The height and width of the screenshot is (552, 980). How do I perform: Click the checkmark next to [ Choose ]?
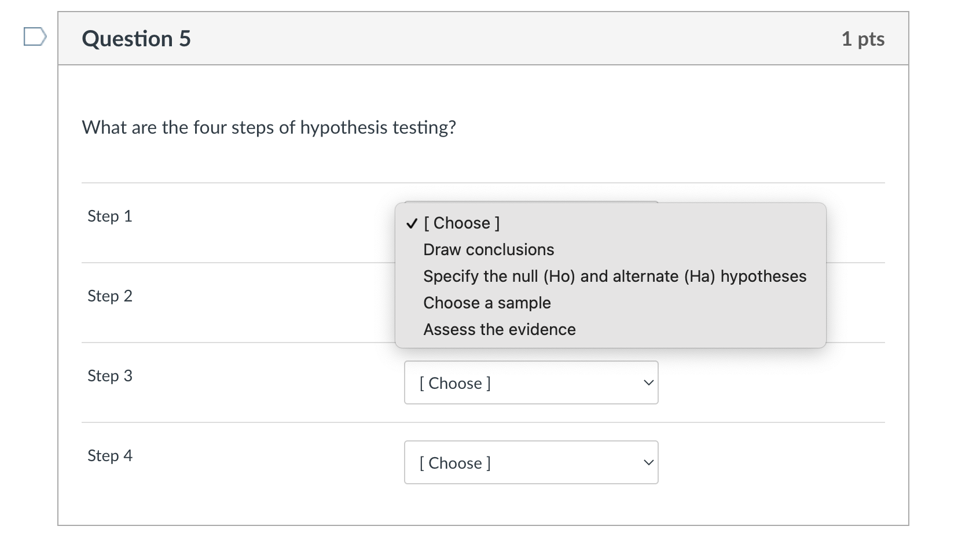(x=412, y=223)
